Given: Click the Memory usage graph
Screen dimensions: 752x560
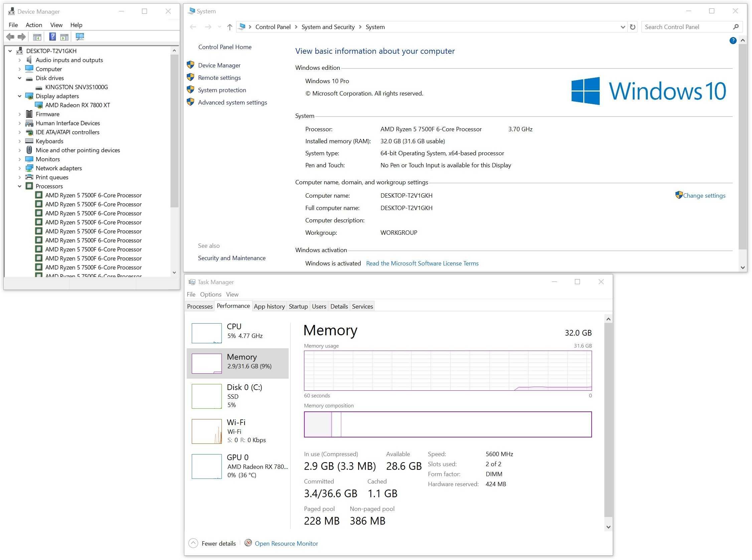Looking at the screenshot, I should pos(448,371).
